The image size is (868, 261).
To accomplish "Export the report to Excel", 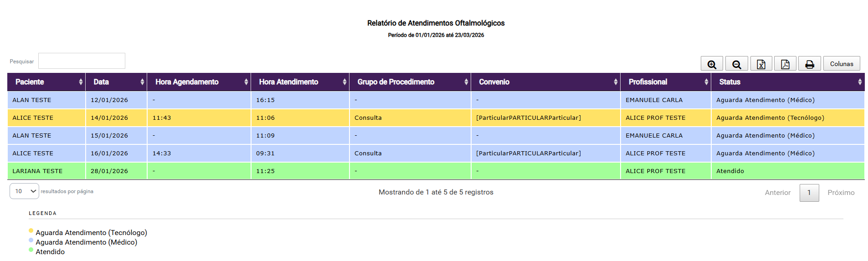I will click(x=761, y=64).
